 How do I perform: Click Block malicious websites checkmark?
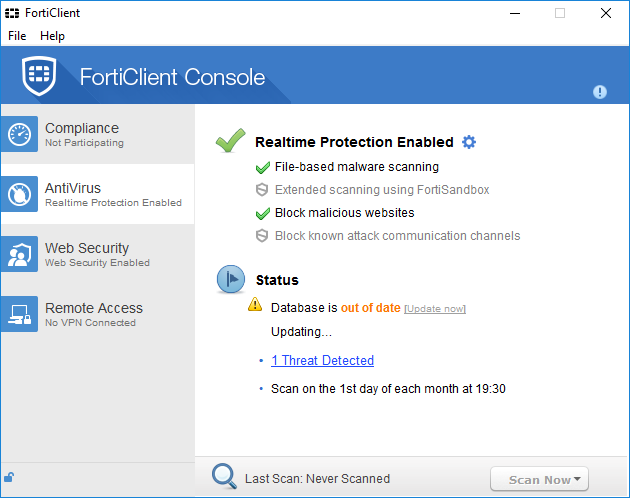pyautogui.click(x=263, y=213)
